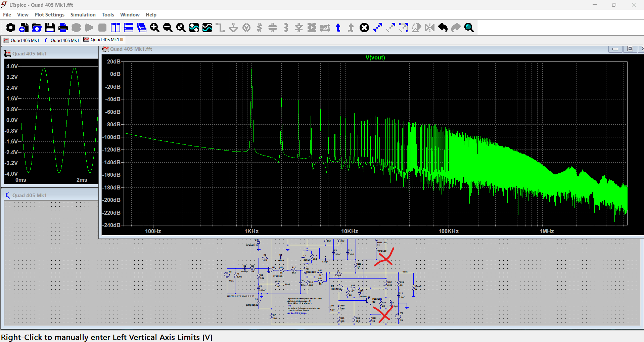Click the delete tool X icon
The image size is (644, 342).
pyautogui.click(x=364, y=28)
